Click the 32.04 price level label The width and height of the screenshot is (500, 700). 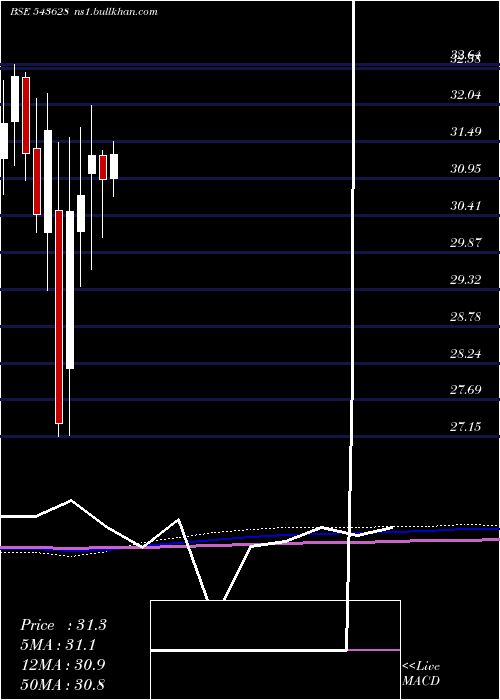[x=466, y=95]
